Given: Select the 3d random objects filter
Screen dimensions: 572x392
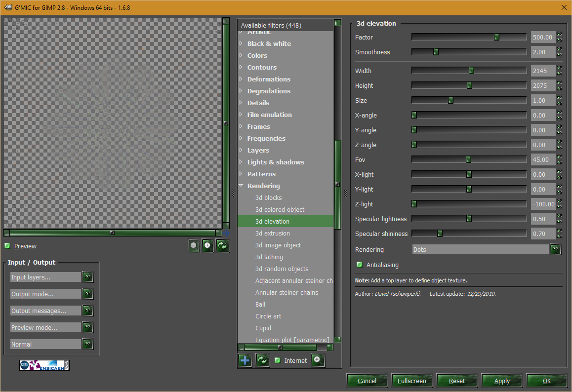Looking at the screenshot, I should pos(282,269).
